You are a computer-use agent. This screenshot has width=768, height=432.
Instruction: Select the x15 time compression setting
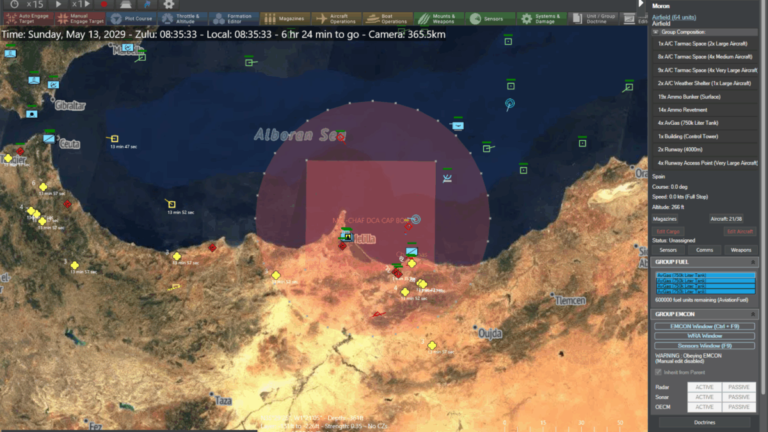coord(35,4)
